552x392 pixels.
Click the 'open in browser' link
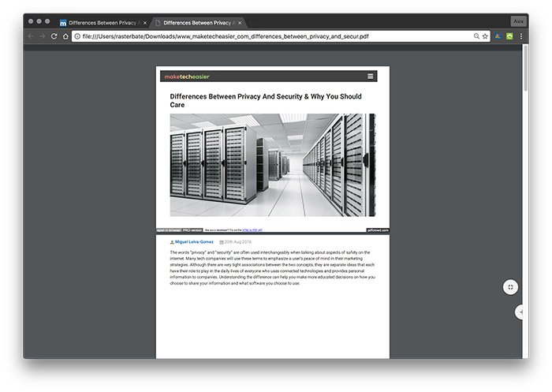coord(169,230)
